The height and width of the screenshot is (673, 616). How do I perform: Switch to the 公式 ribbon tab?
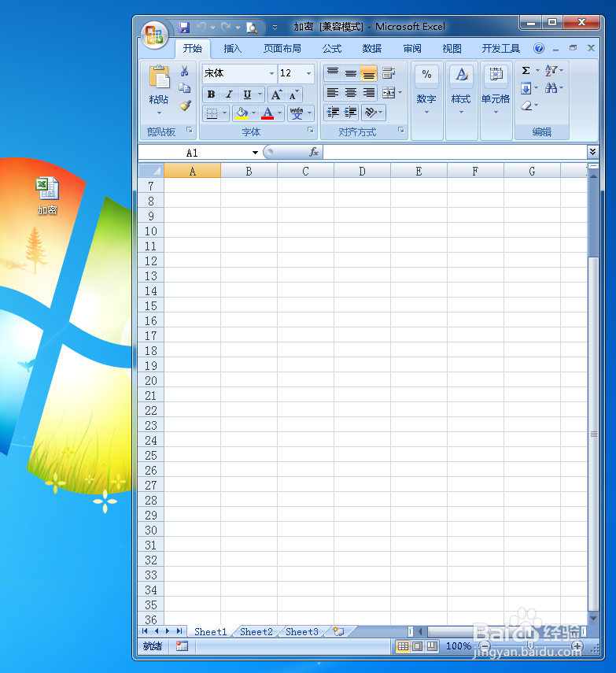click(332, 49)
